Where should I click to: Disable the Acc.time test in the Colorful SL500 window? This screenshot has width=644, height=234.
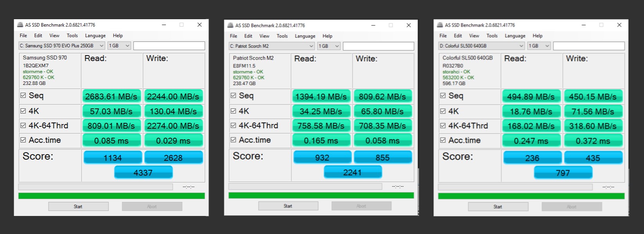(x=443, y=140)
